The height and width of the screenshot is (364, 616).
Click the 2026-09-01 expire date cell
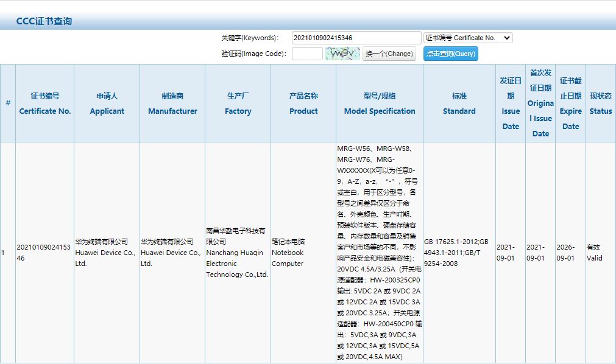570,253
